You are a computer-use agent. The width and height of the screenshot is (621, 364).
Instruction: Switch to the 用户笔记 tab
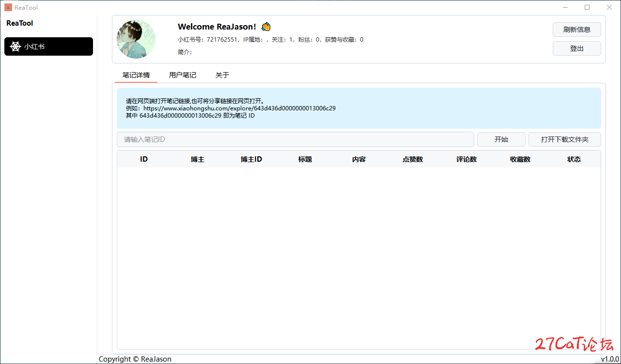[x=183, y=75]
